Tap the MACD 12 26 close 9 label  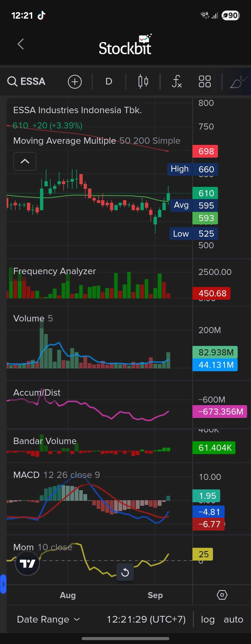click(57, 475)
